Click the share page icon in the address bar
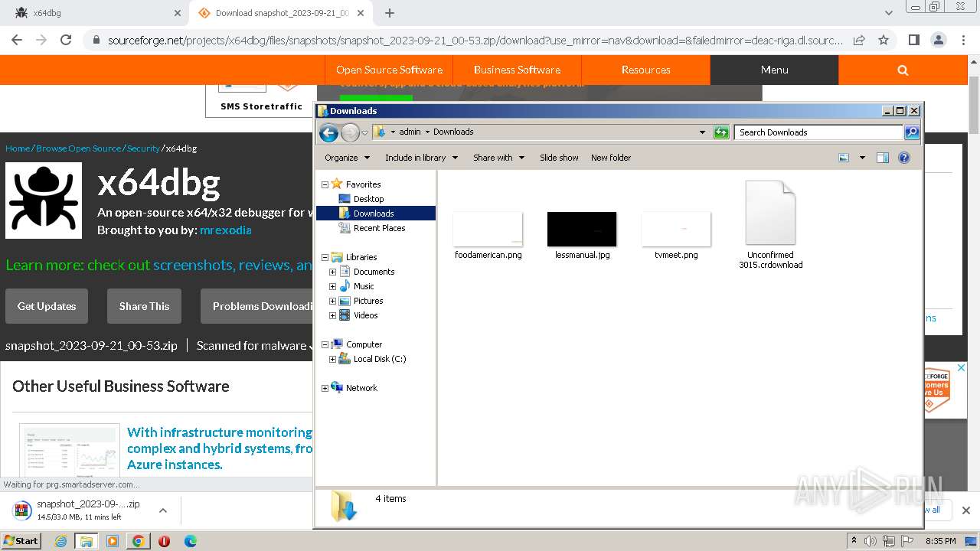980x551 pixels. [859, 40]
